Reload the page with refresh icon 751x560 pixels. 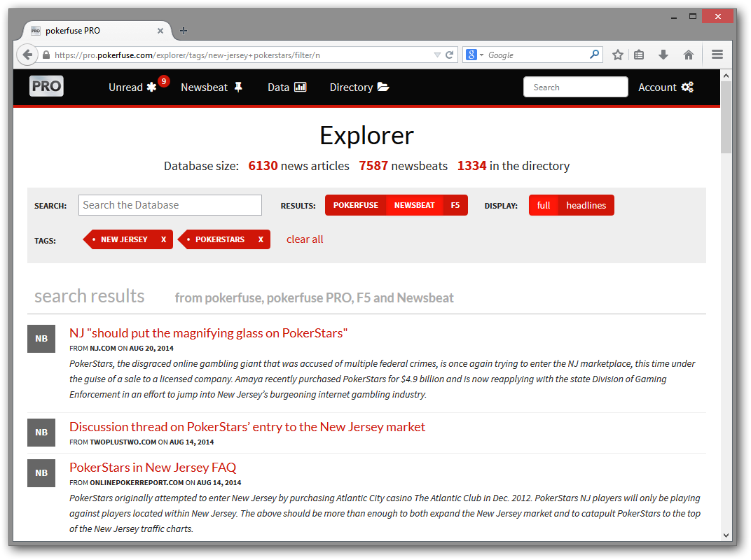click(449, 55)
